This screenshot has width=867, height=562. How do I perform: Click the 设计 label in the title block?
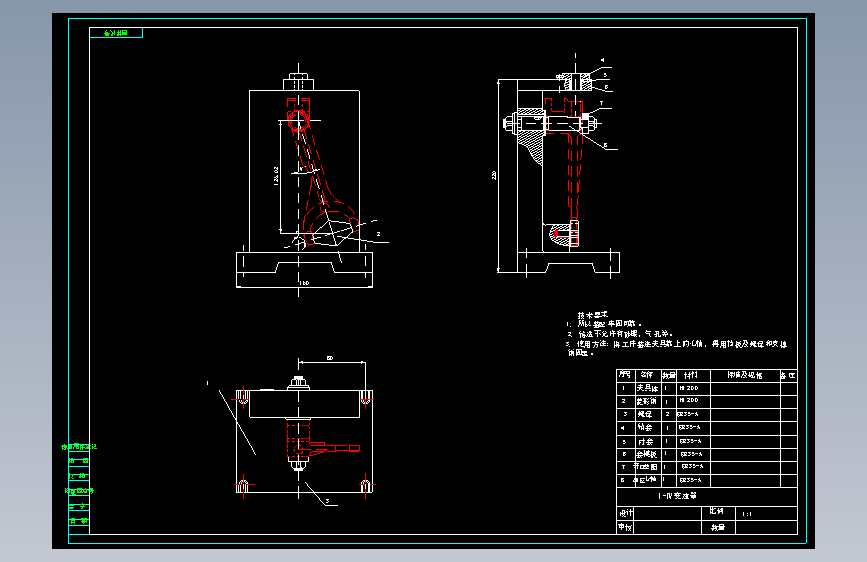(x=625, y=513)
